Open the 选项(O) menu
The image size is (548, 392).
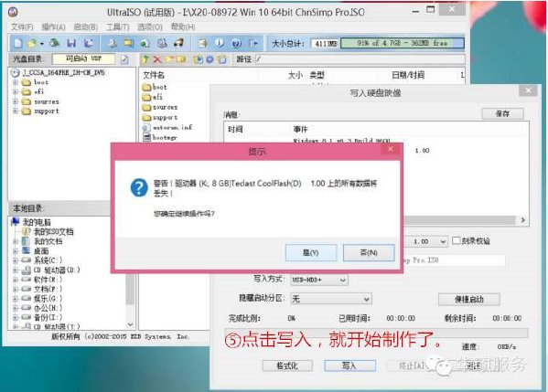[x=150, y=26]
